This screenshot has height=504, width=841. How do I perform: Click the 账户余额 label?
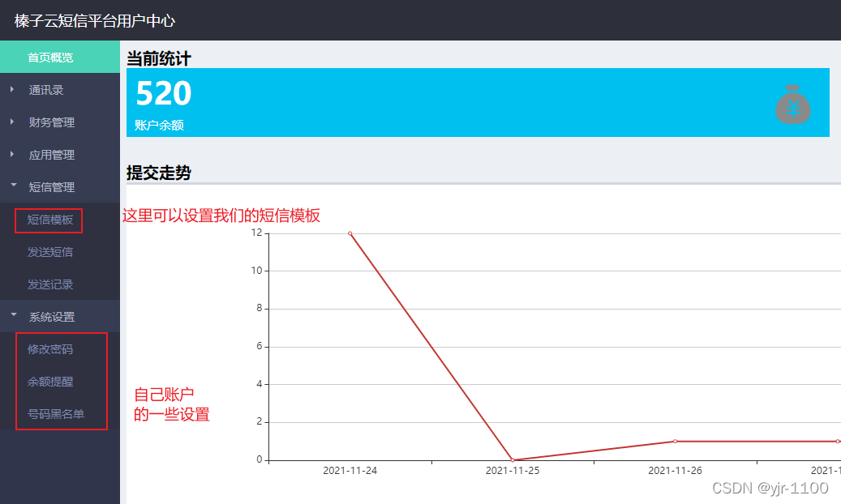click(159, 125)
